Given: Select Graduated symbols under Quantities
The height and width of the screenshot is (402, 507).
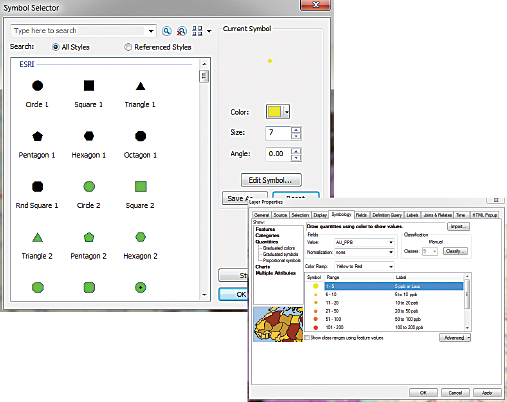Looking at the screenshot, I should tap(280, 254).
